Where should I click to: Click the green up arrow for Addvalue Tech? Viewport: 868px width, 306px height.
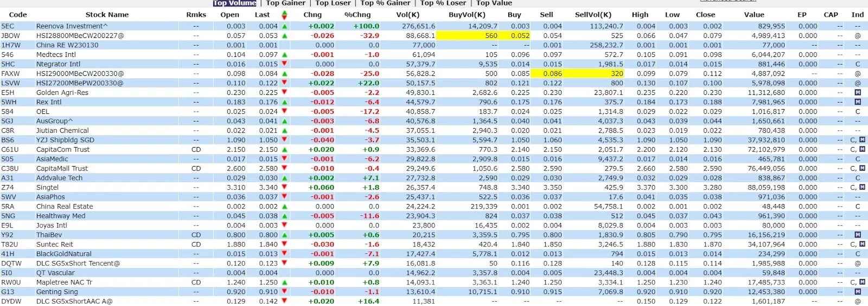[x=284, y=178]
